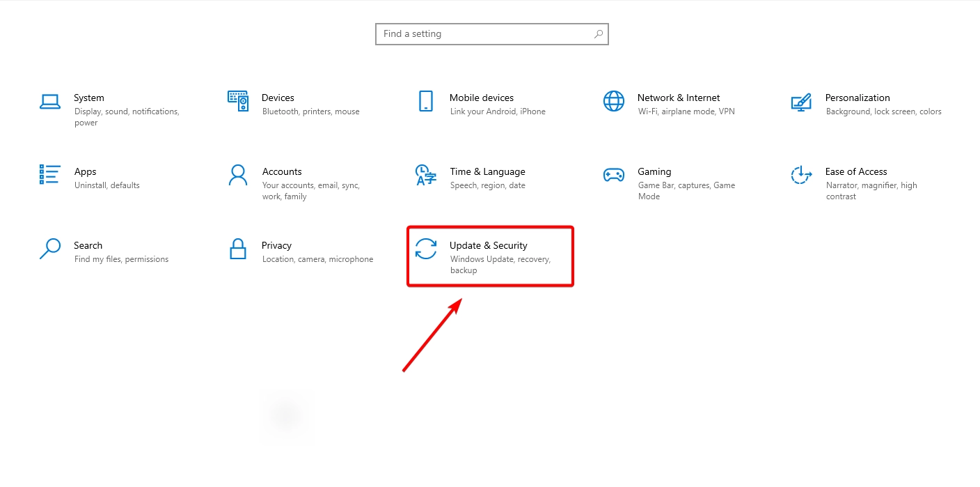980x487 pixels.
Task: Click "Your accounts, email, sync, work, family" text
Action: coord(311,191)
